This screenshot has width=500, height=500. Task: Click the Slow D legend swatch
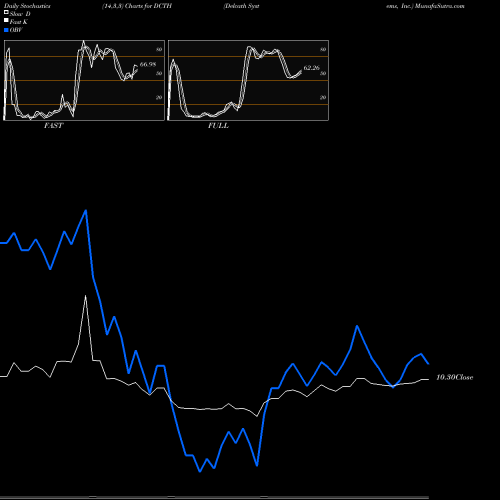pos(6,13)
